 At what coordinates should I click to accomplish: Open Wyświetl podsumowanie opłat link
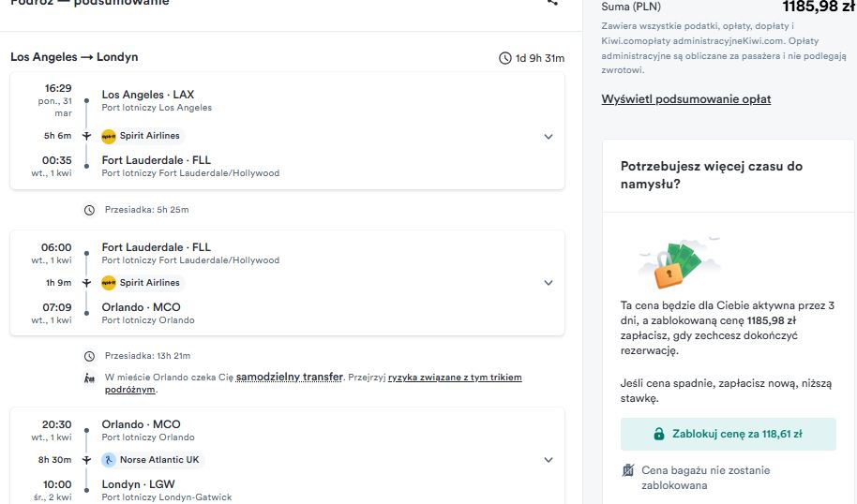click(x=686, y=99)
